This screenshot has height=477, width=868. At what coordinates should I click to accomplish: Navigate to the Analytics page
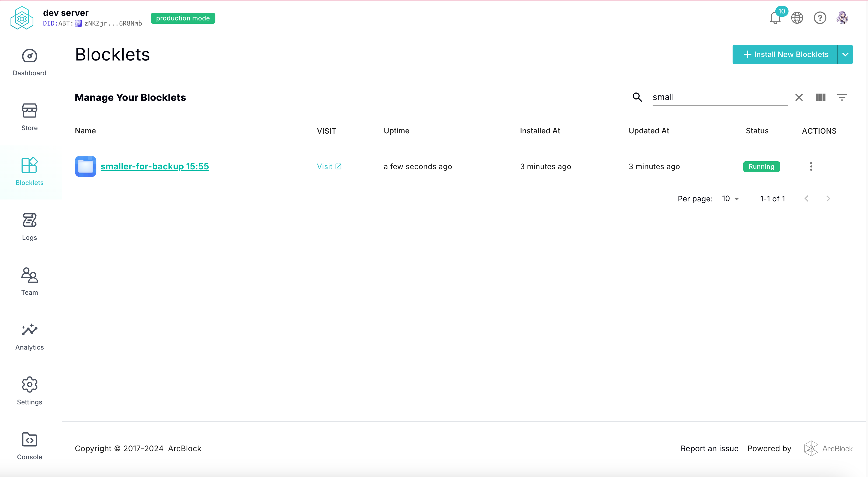coord(29,336)
